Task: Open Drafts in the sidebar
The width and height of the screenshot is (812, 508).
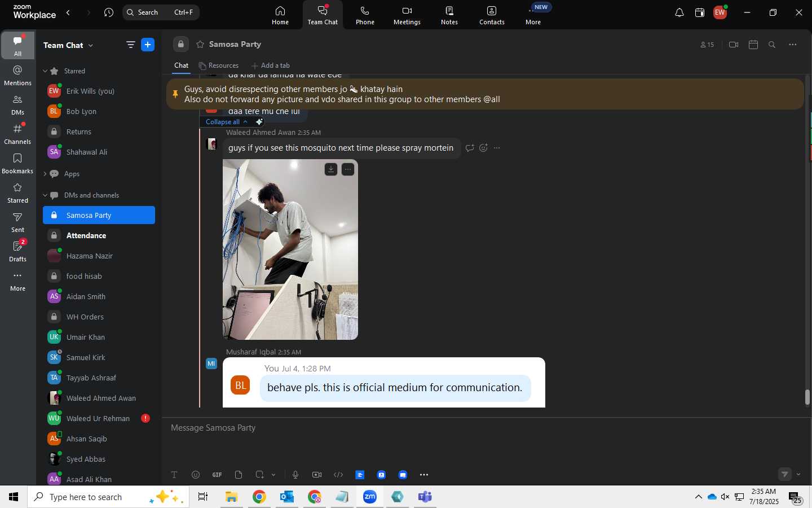Action: point(18,251)
